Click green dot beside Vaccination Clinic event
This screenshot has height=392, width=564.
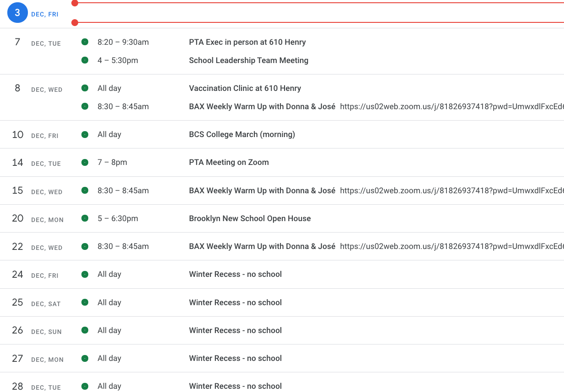[x=85, y=88]
